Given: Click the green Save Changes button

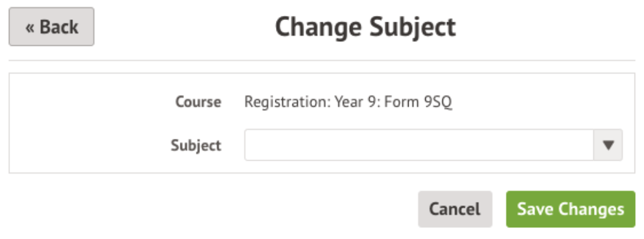Looking at the screenshot, I should 570,209.
